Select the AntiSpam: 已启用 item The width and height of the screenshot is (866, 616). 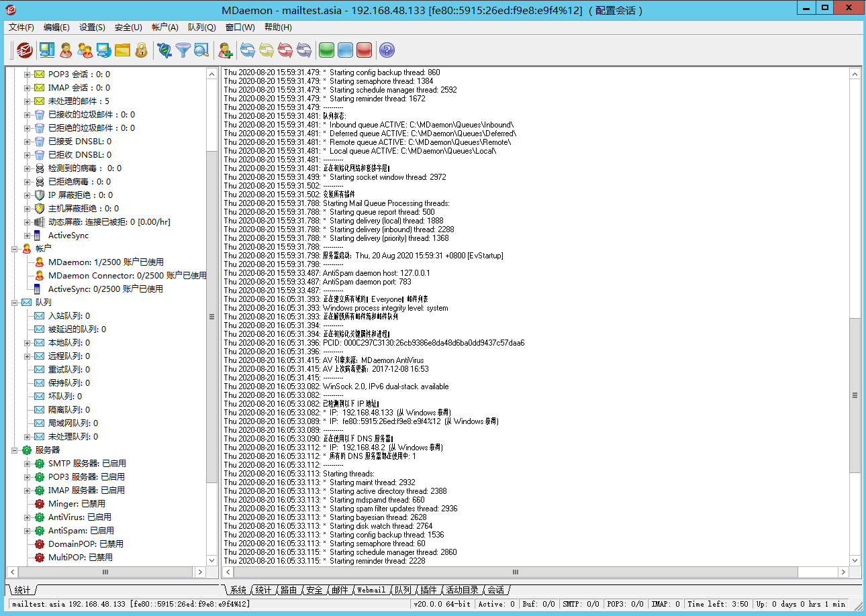point(82,531)
